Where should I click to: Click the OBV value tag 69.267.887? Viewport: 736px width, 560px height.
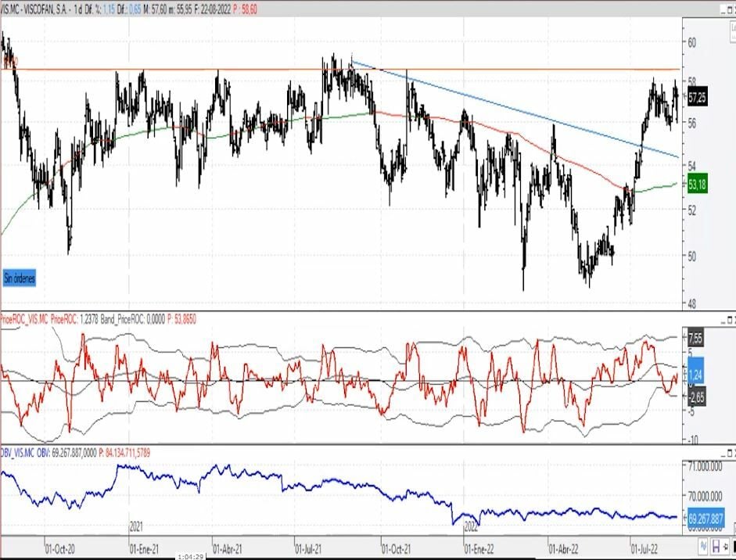tap(705, 519)
